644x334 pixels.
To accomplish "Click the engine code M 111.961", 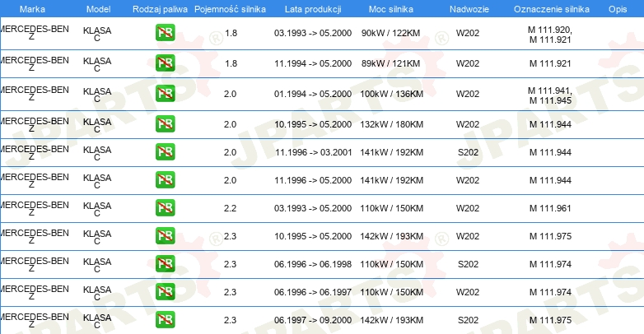I will 550,208.
